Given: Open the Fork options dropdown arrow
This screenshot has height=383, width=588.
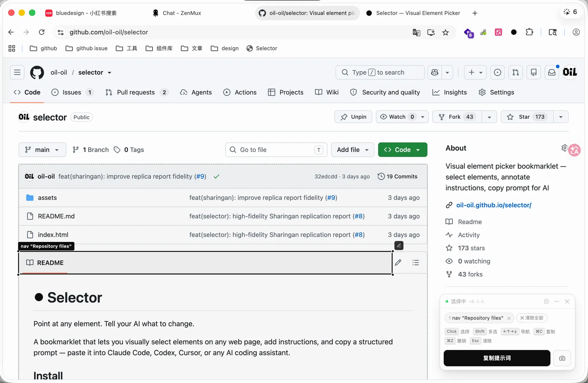Looking at the screenshot, I should click(489, 117).
